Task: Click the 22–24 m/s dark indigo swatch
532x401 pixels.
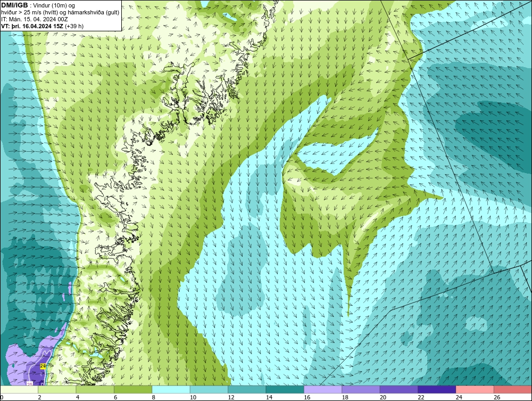Action: click(437, 389)
